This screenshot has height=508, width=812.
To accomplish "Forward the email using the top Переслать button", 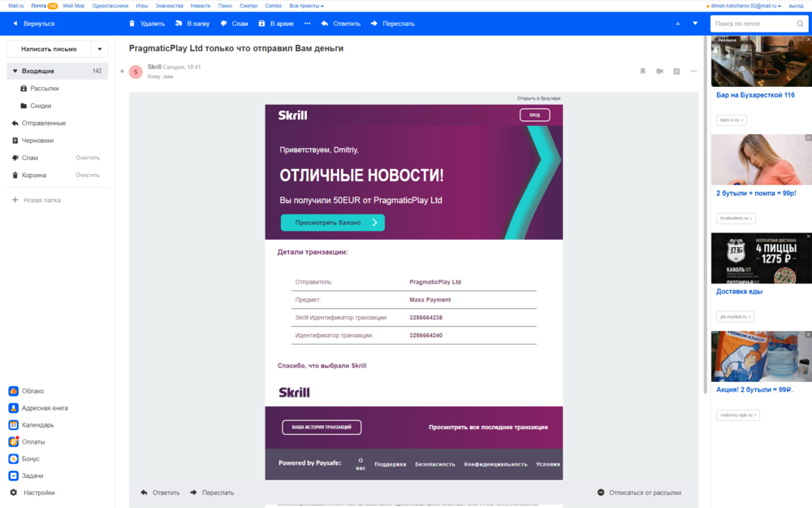I will coord(392,24).
